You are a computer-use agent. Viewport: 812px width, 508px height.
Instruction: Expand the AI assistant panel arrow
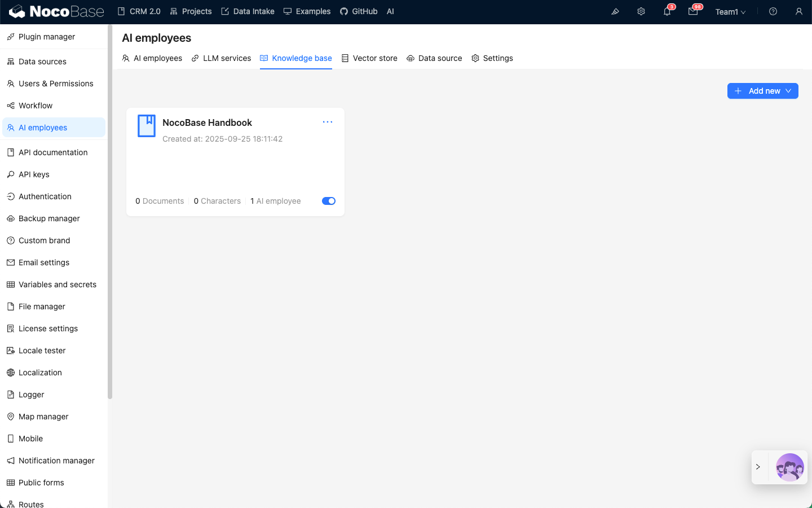758,467
